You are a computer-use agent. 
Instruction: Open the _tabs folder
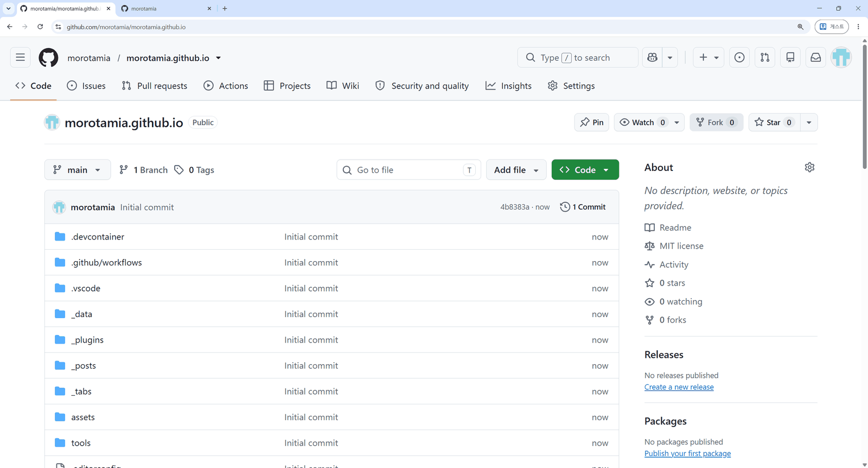[81, 391]
